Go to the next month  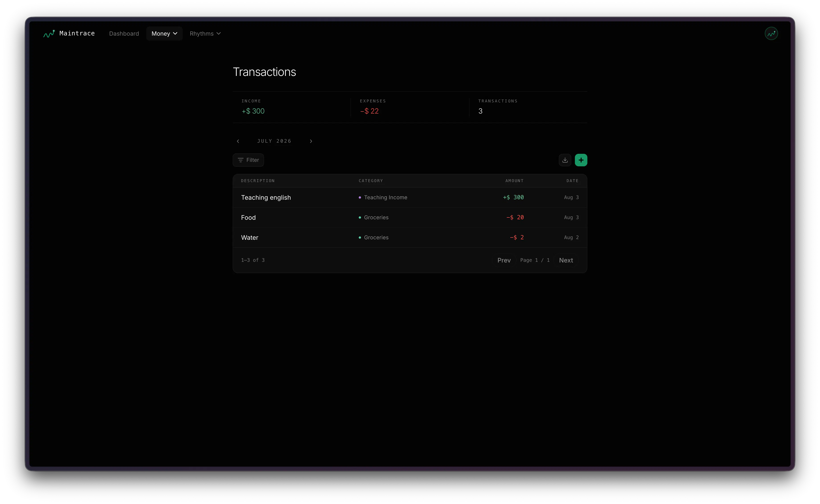311,141
